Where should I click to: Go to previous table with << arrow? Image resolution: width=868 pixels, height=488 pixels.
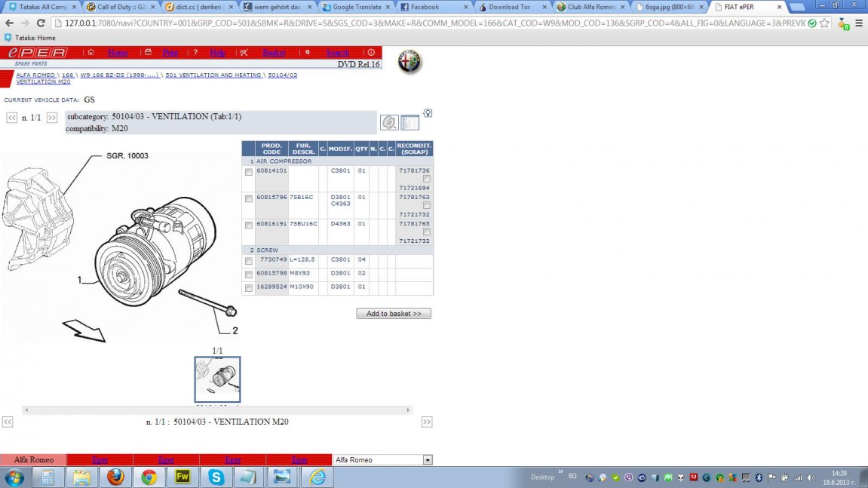12,118
